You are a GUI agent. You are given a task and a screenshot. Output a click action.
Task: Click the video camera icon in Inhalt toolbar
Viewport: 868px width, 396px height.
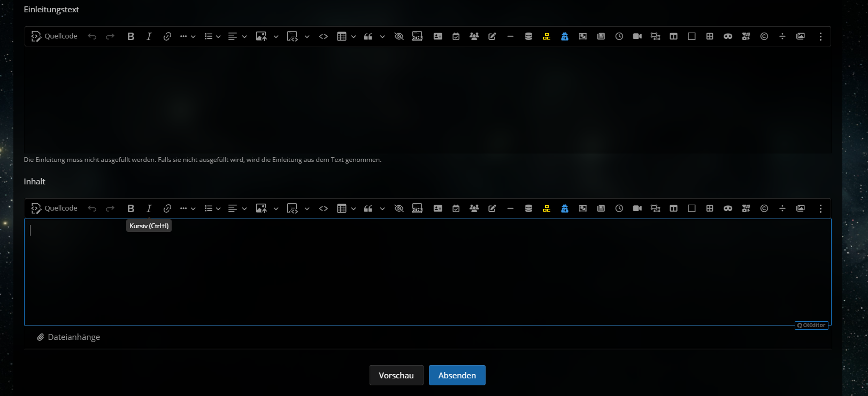pos(637,208)
